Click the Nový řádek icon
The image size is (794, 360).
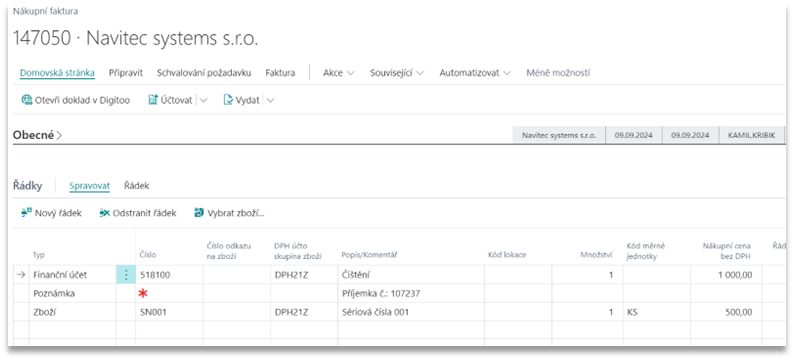point(26,213)
